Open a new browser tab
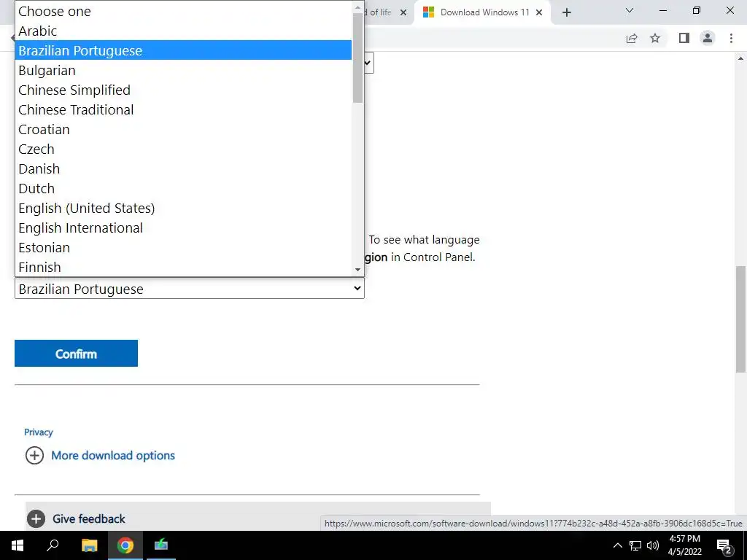Screen dimensions: 747x560 tap(566, 12)
